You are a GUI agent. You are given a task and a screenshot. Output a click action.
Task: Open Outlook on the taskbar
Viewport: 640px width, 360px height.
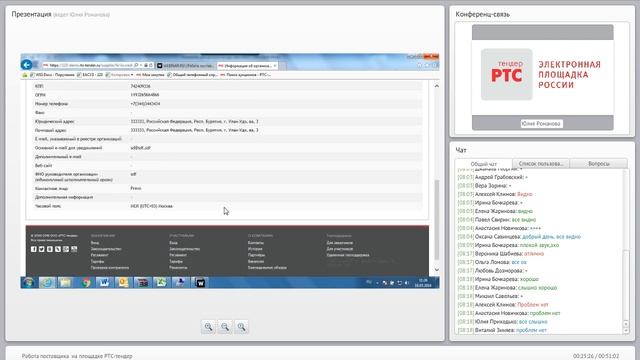tap(123, 282)
